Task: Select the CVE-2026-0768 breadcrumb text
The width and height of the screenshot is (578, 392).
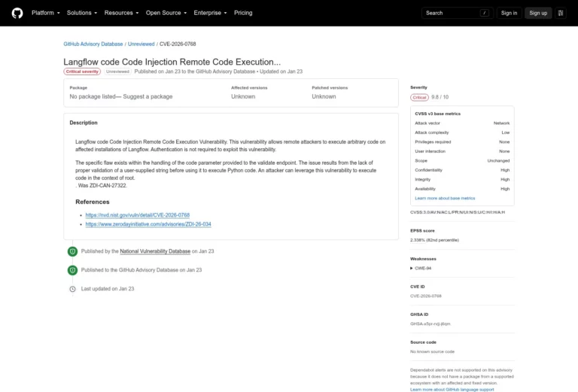Action: pyautogui.click(x=178, y=44)
